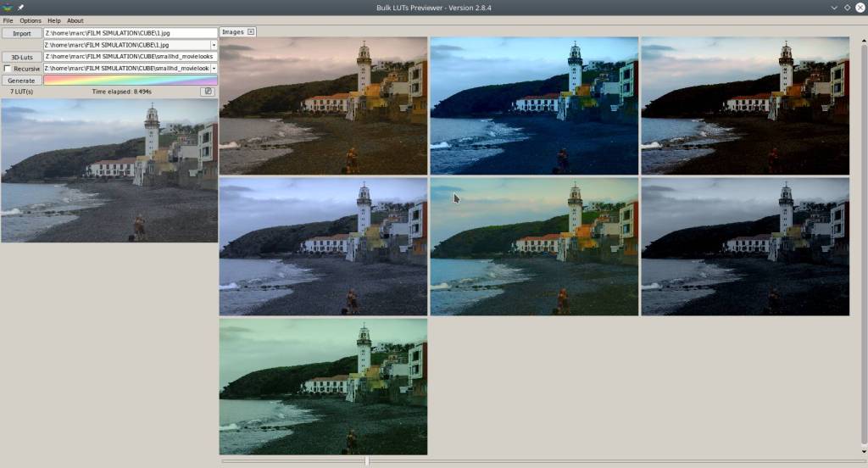Click the copy icon beside Time elapsed

coord(207,91)
